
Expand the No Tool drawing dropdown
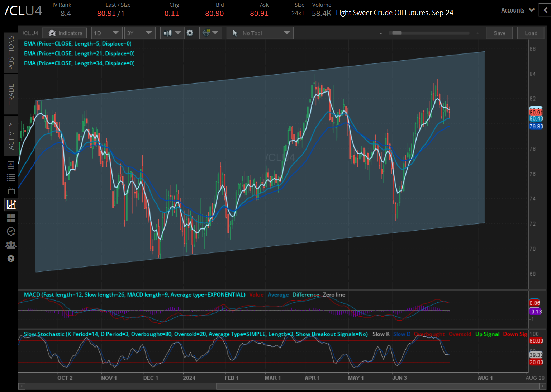[260, 33]
